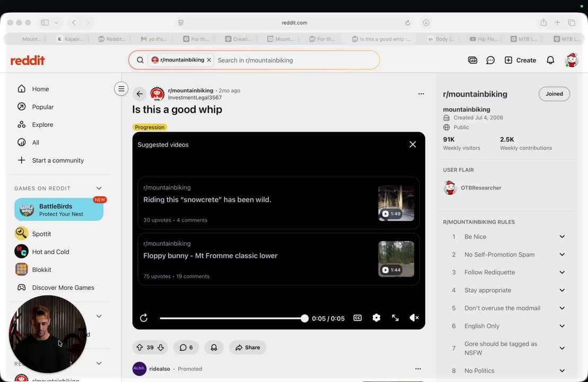Click the search magnifier icon
The width and height of the screenshot is (588, 382).
[140, 60]
